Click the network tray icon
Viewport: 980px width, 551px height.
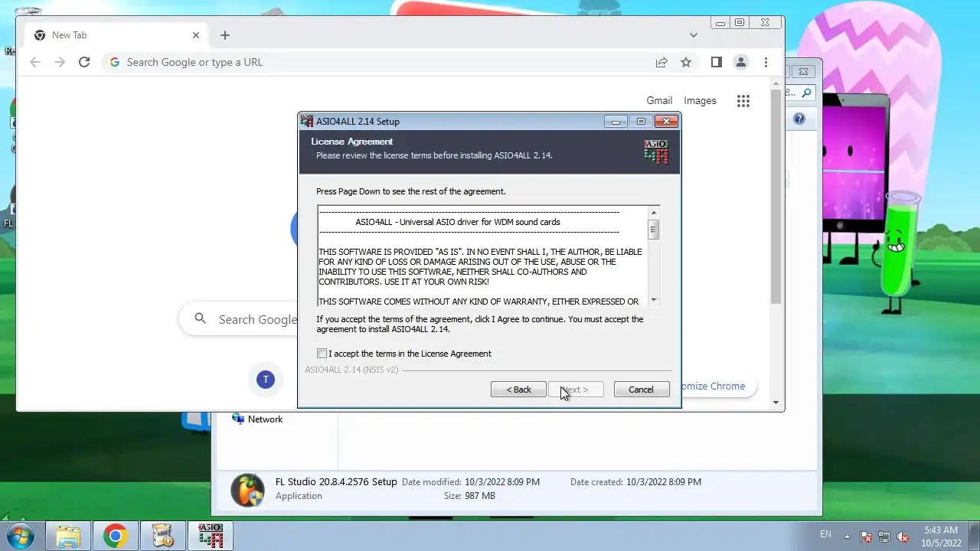[884, 536]
